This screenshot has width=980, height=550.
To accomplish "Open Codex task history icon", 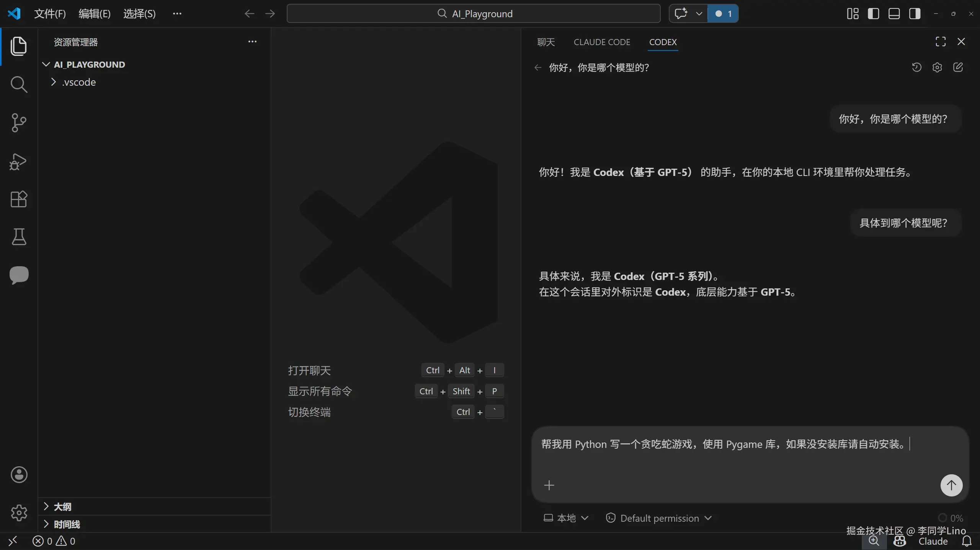I will point(916,68).
